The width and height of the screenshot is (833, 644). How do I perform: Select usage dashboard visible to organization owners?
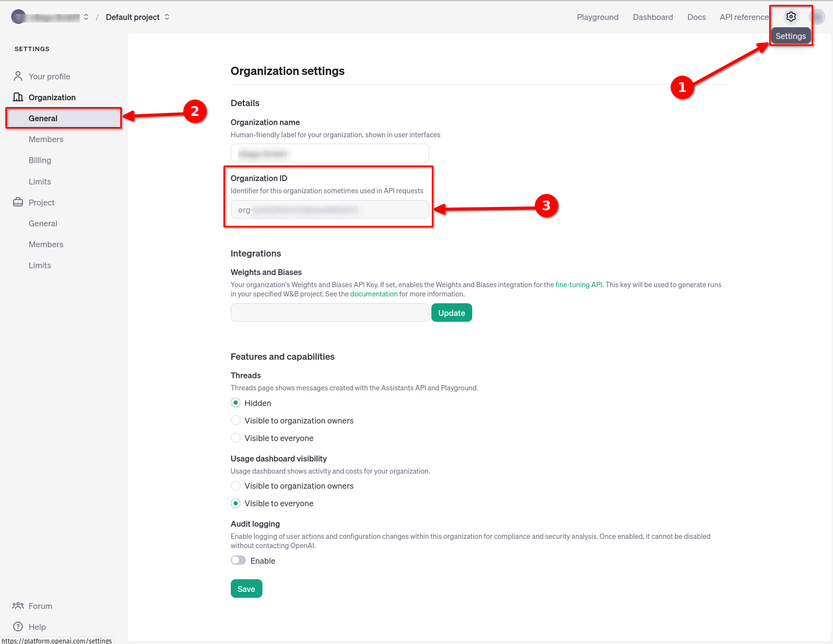[x=236, y=486]
